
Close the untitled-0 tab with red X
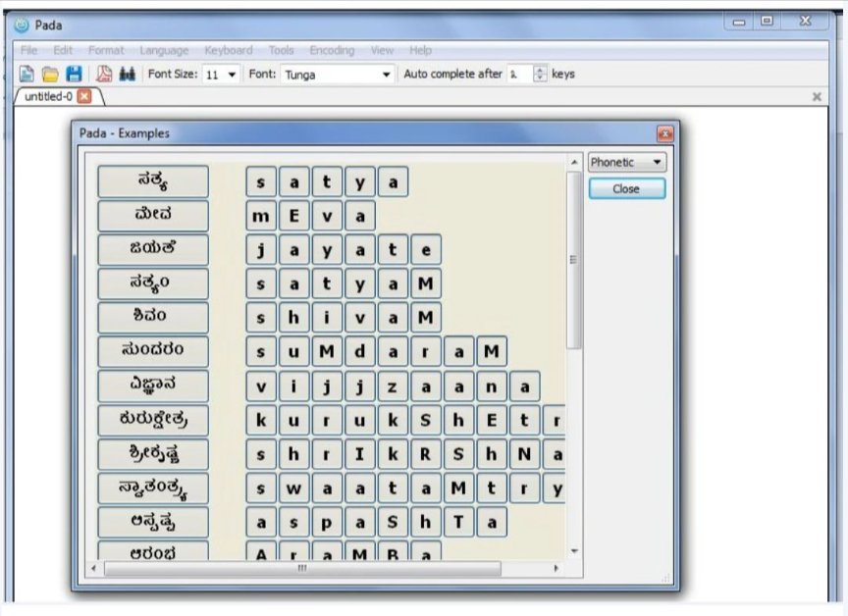pos(84,96)
